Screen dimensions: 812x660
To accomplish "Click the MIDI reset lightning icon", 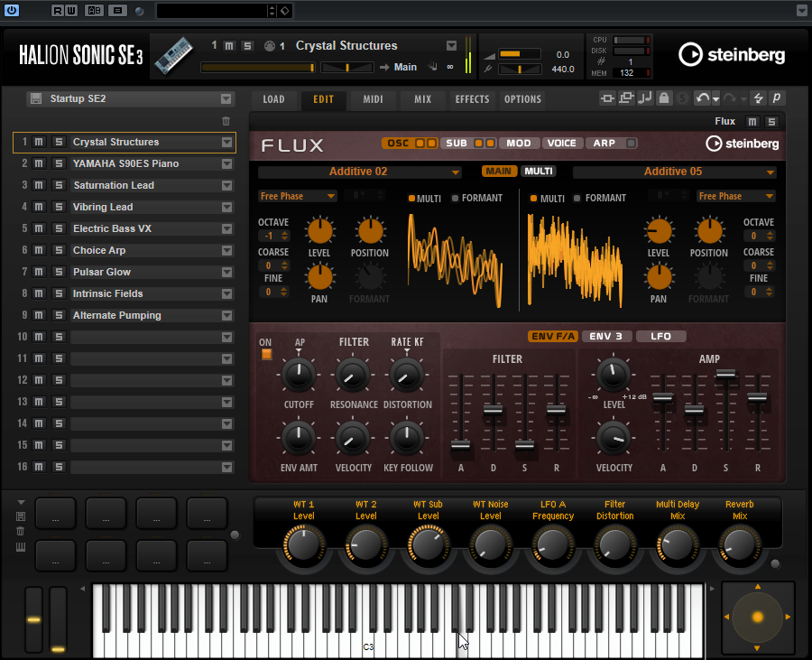I will coord(758,98).
